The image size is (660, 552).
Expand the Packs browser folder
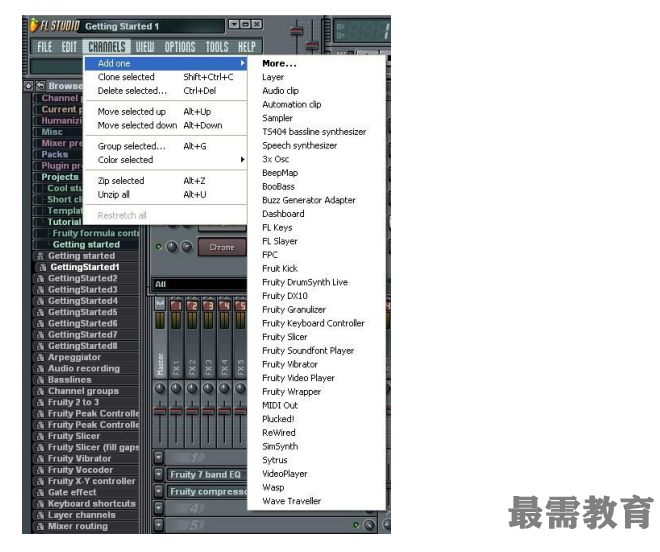click(x=55, y=155)
